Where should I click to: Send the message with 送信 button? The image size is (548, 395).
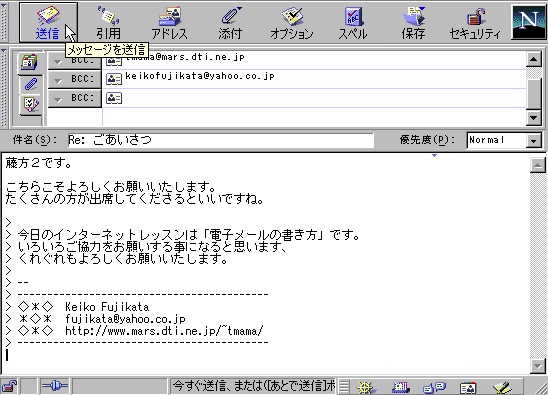pos(48,22)
